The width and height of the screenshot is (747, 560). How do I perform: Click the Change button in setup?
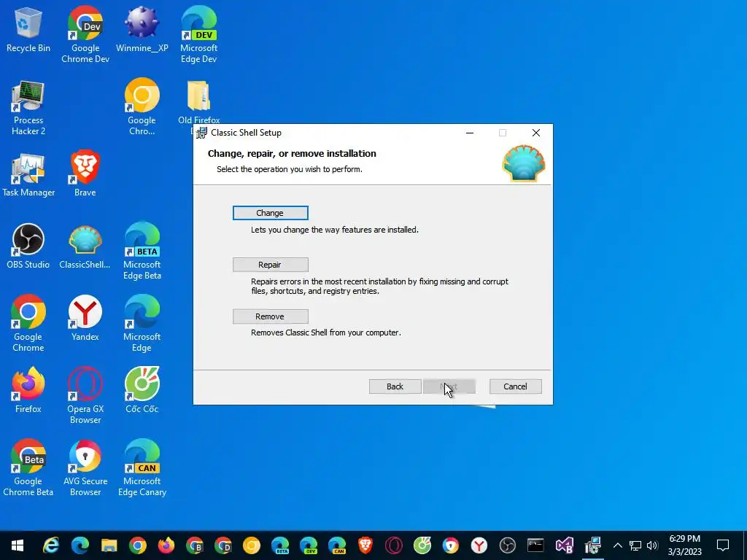(x=270, y=213)
